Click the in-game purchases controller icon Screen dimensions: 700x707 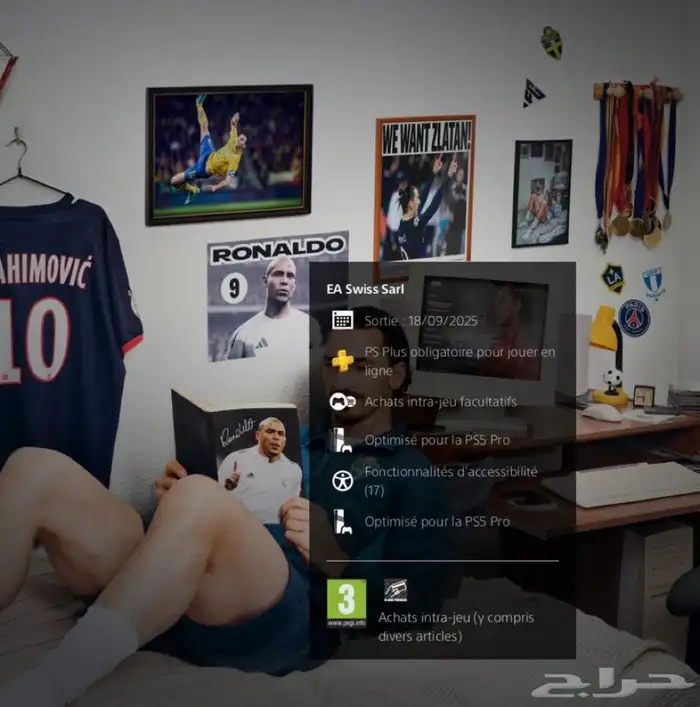point(343,401)
